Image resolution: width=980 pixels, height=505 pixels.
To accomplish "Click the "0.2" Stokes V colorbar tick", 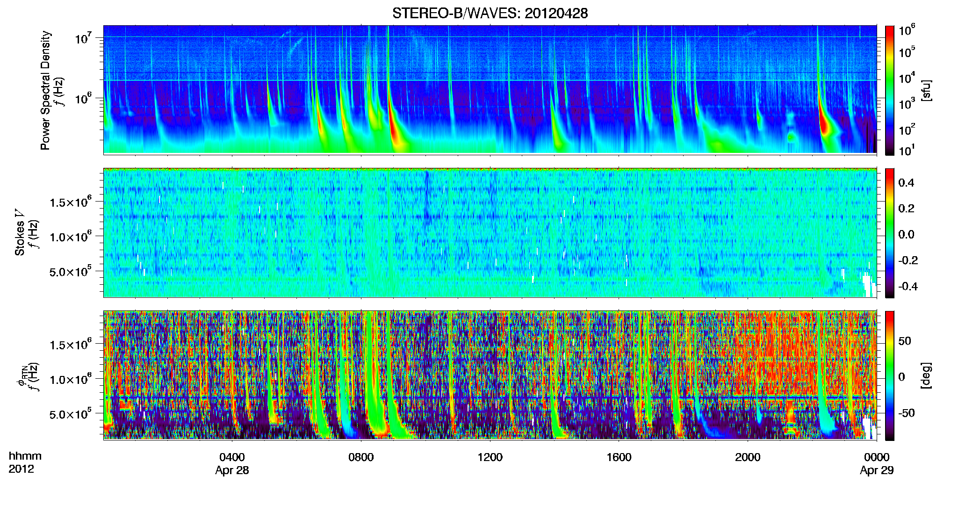I will click(906, 209).
